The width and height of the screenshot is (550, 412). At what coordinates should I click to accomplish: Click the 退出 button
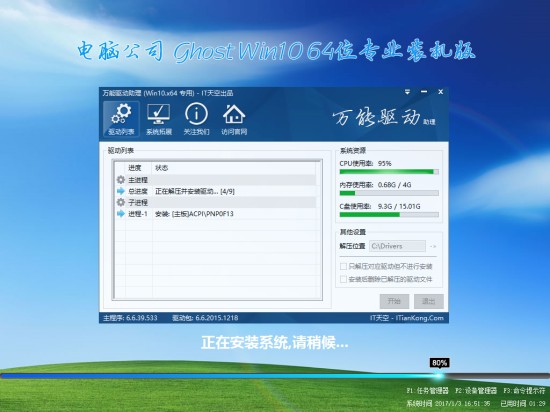[x=428, y=301]
